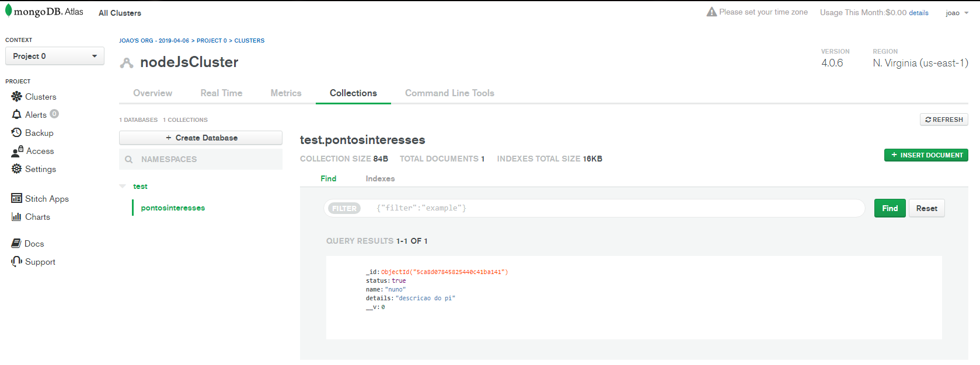Click the Stitch Apps icon

click(16, 198)
